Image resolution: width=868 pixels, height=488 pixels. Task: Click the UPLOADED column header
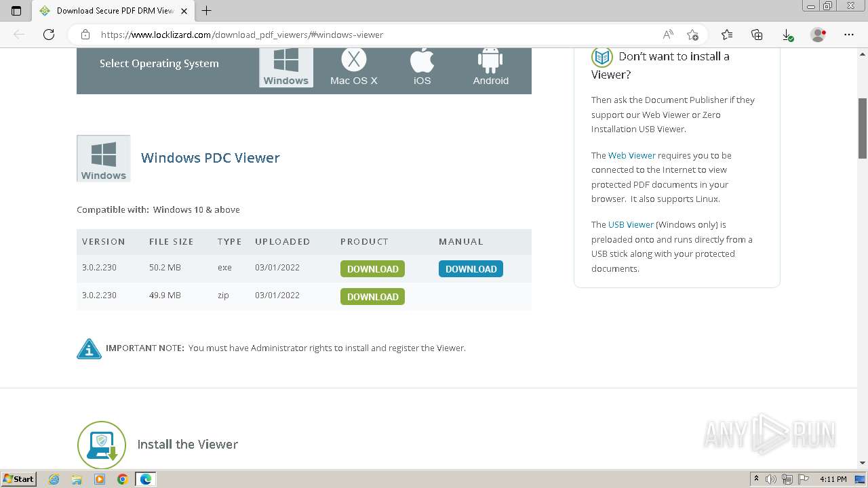(282, 242)
